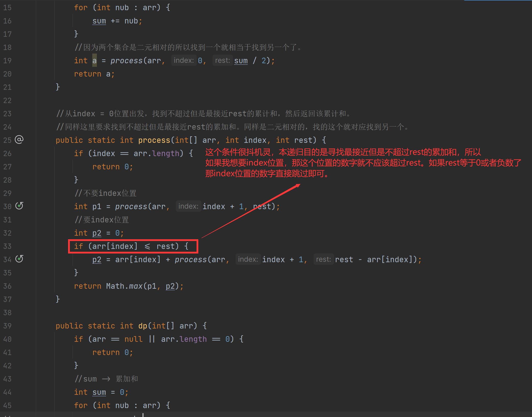This screenshot has height=417, width=532.
Task: Click the dp method name on line 39
Action: coord(142,326)
